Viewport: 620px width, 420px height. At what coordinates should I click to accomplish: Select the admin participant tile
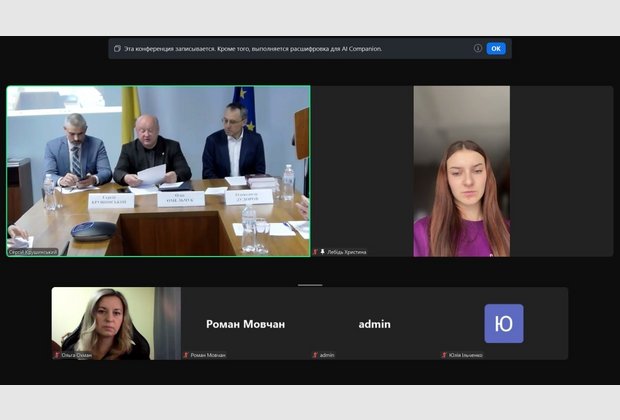(x=374, y=324)
